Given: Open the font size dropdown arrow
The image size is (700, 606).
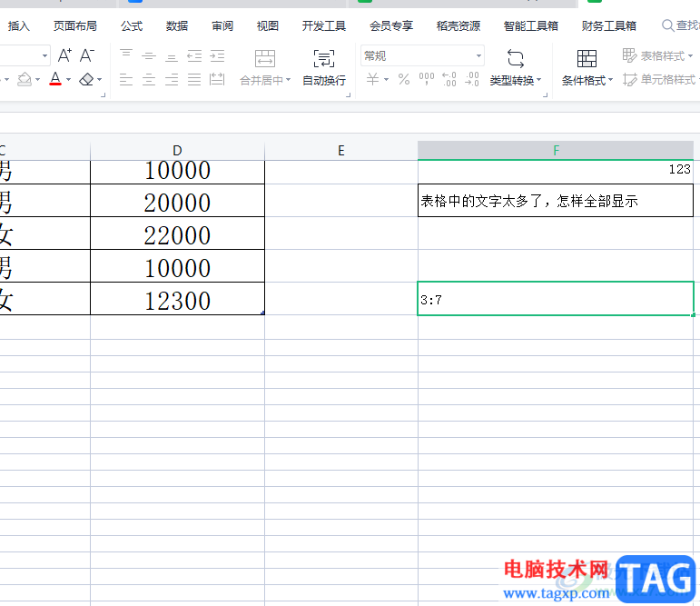Looking at the screenshot, I should coord(44,55).
